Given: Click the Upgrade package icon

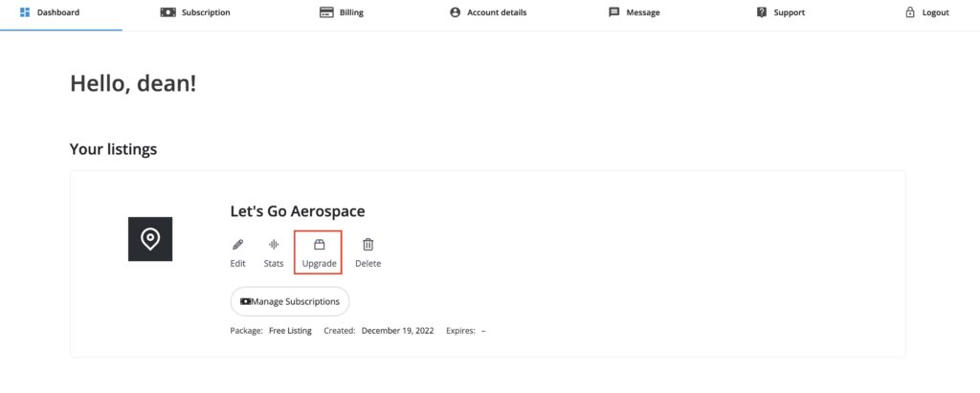Looking at the screenshot, I should pos(319,244).
